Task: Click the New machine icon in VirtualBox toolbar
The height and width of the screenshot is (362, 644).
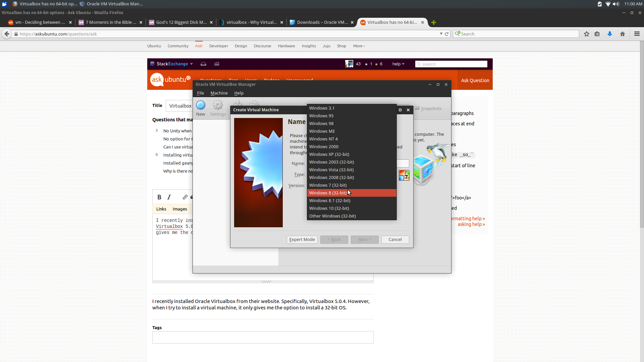Action: (x=201, y=106)
